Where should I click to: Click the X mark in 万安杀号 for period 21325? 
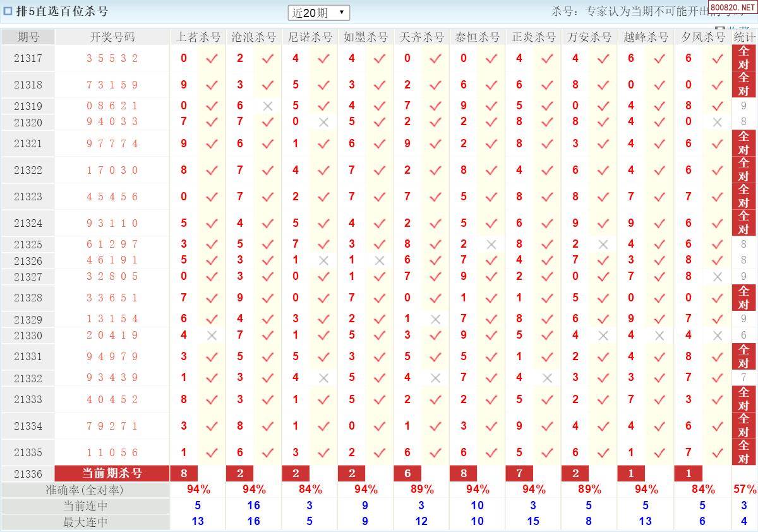coord(603,244)
